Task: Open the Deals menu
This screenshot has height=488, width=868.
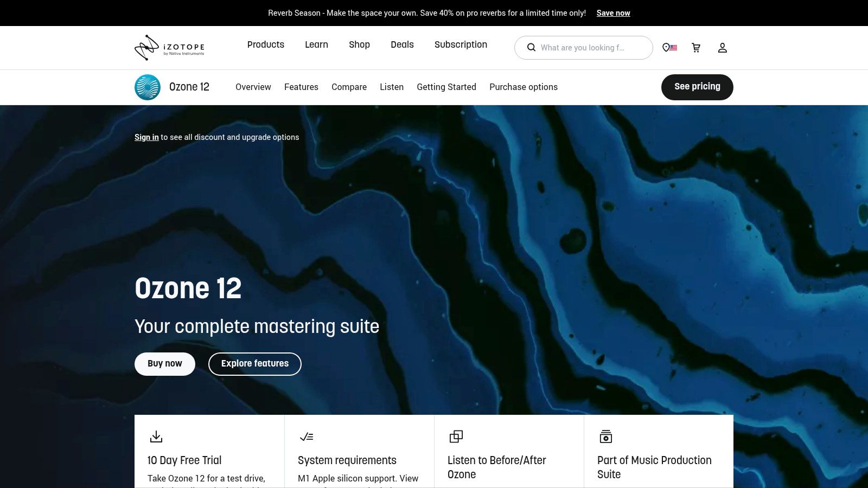Action: [x=402, y=44]
